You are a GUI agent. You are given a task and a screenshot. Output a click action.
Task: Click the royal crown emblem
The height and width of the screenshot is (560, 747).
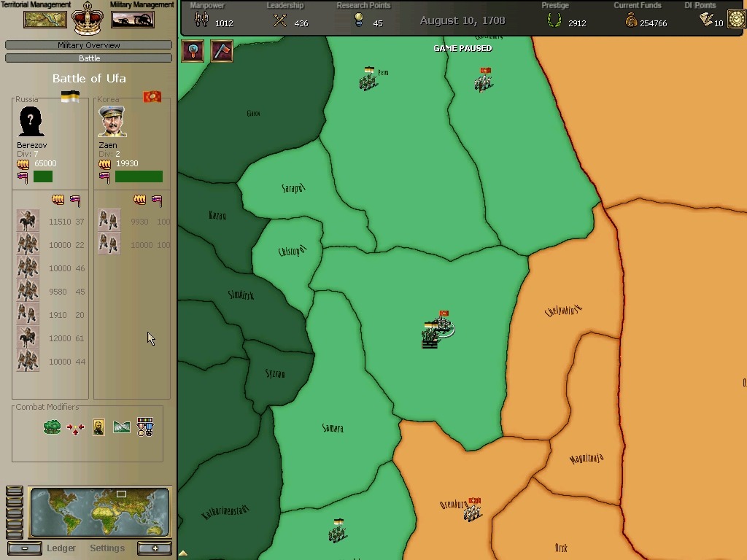click(x=88, y=18)
